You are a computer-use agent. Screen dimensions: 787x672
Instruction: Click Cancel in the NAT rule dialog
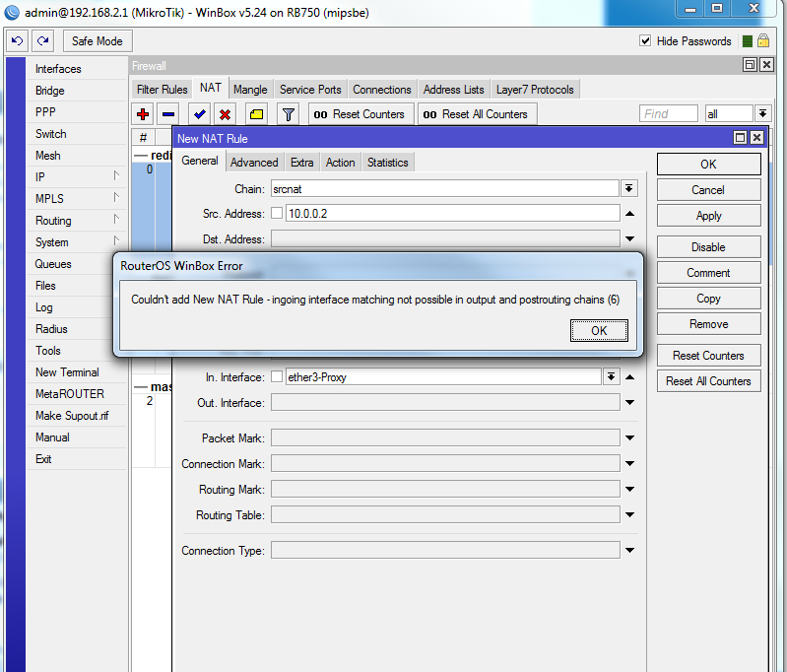pyautogui.click(x=709, y=190)
